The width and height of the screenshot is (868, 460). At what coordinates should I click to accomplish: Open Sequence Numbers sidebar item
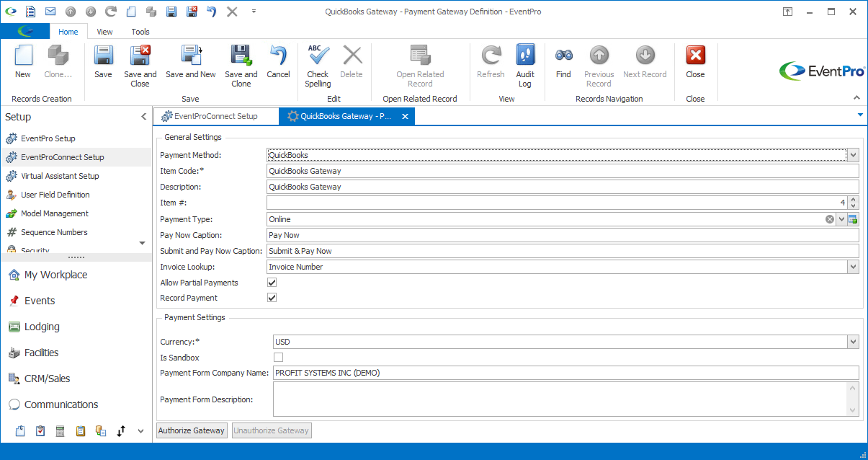click(x=54, y=232)
